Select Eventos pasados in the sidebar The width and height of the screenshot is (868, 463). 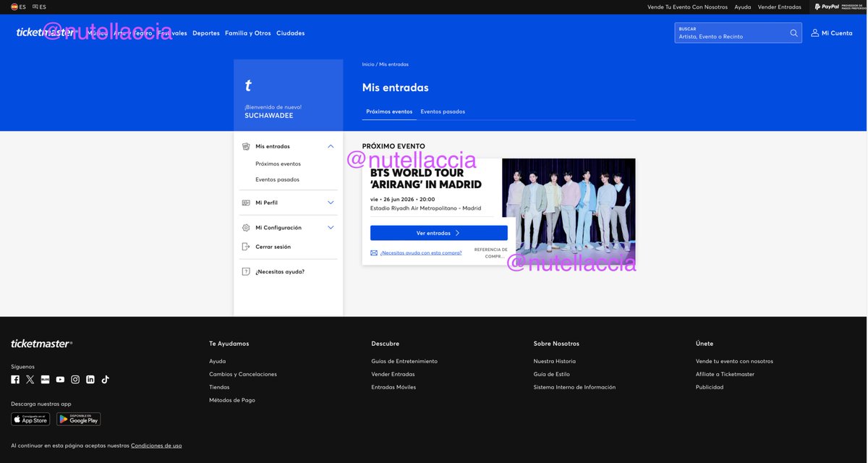point(277,179)
